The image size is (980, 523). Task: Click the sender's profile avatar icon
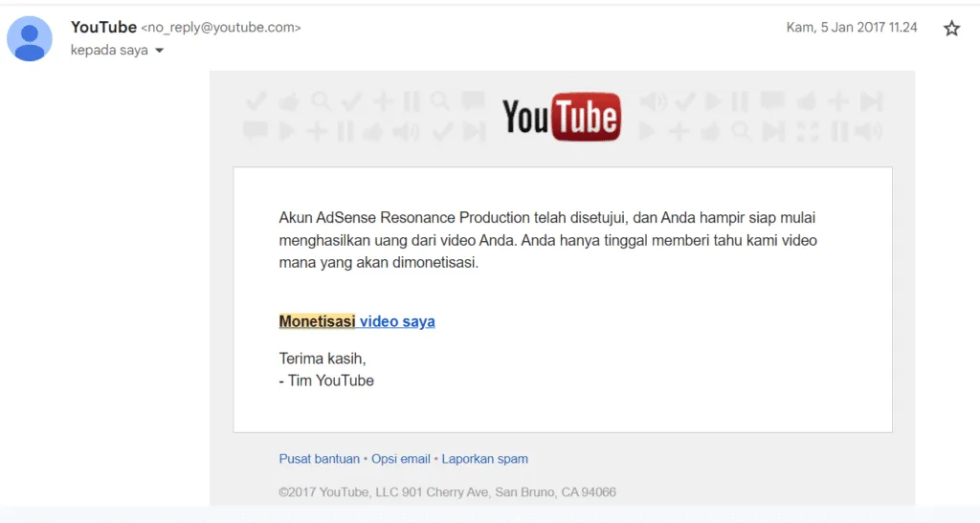tap(31, 38)
